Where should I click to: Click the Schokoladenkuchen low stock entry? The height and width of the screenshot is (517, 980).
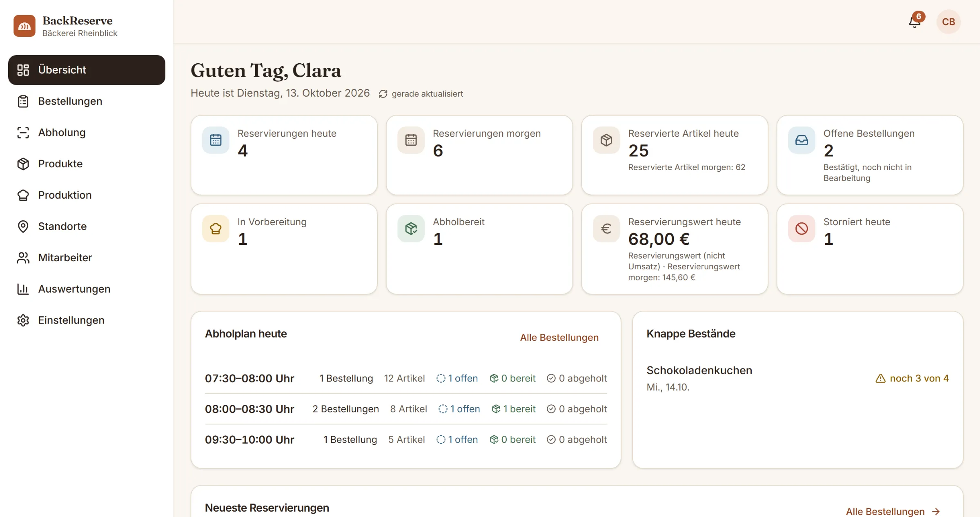[797, 379]
